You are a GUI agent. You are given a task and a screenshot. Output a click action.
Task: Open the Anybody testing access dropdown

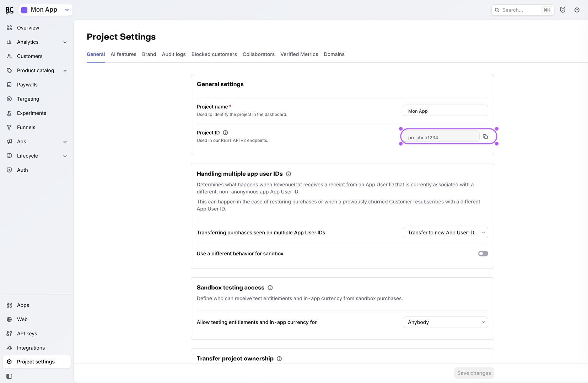click(445, 322)
